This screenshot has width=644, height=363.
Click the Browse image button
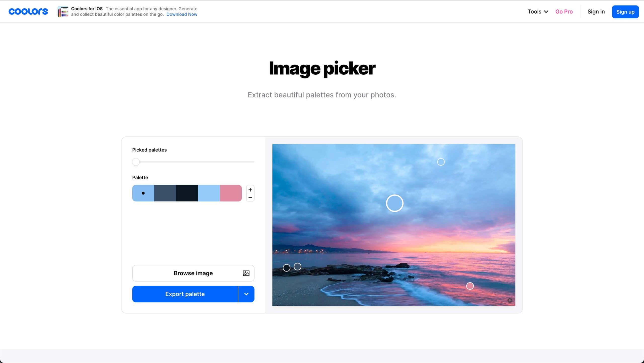point(193,273)
